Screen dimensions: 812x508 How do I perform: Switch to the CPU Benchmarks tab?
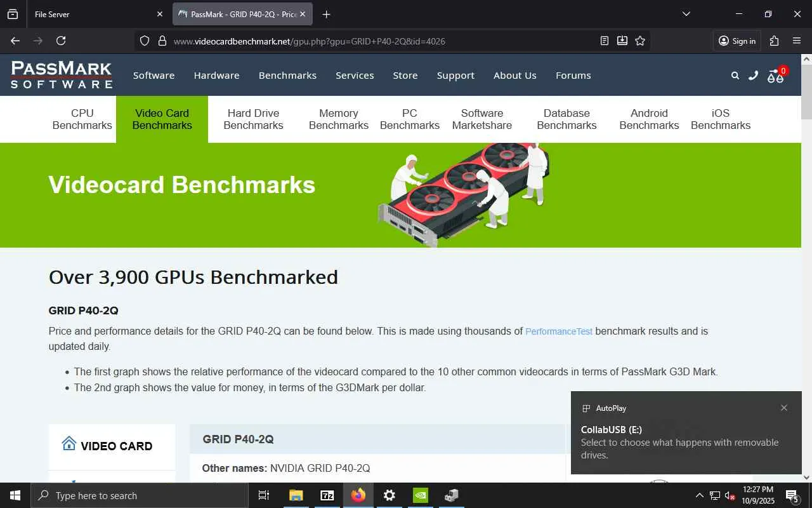coord(82,119)
